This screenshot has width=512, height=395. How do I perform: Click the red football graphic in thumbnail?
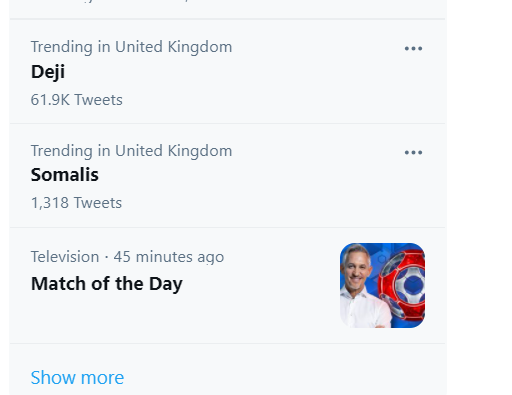(402, 285)
